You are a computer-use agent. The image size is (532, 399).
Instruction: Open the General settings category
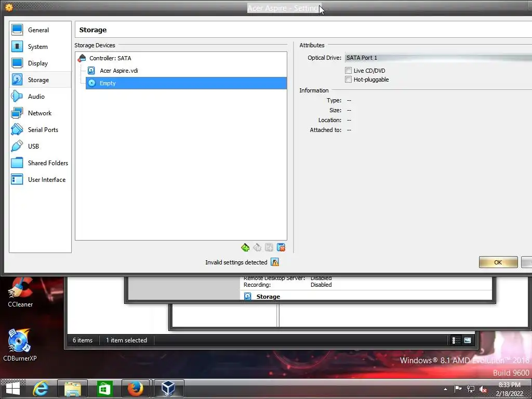[x=40, y=30]
